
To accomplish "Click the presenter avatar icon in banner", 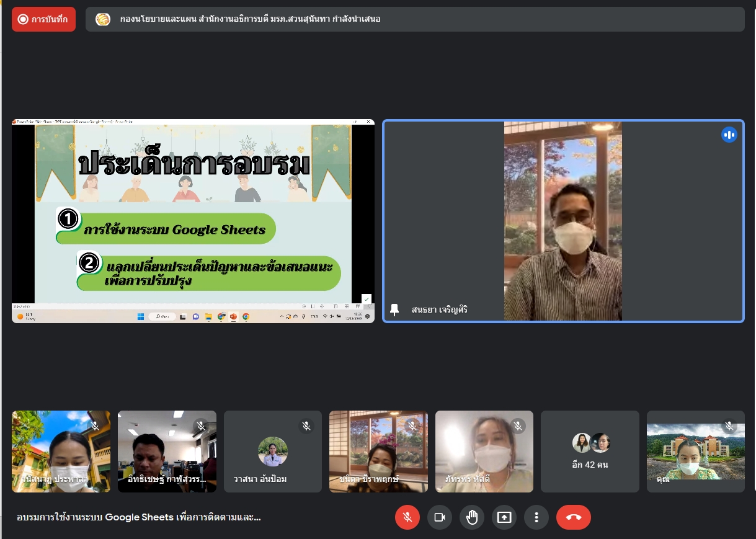I will [x=103, y=19].
